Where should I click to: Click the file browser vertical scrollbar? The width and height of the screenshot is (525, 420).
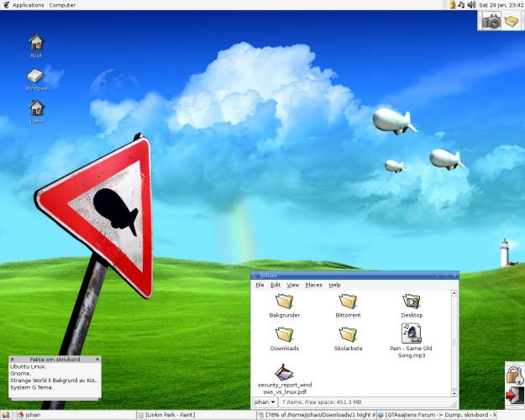[454, 343]
